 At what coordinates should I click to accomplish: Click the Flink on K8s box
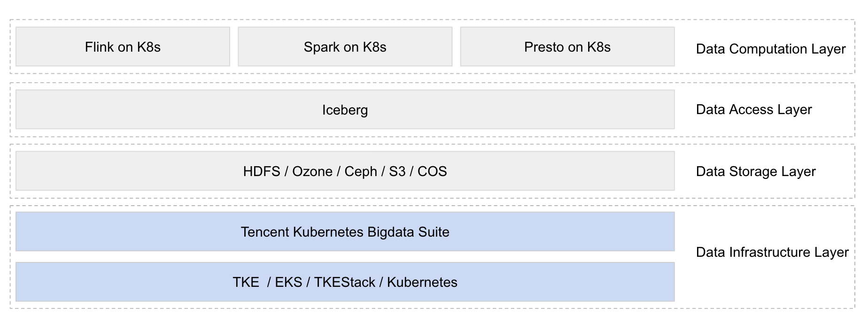click(x=123, y=47)
